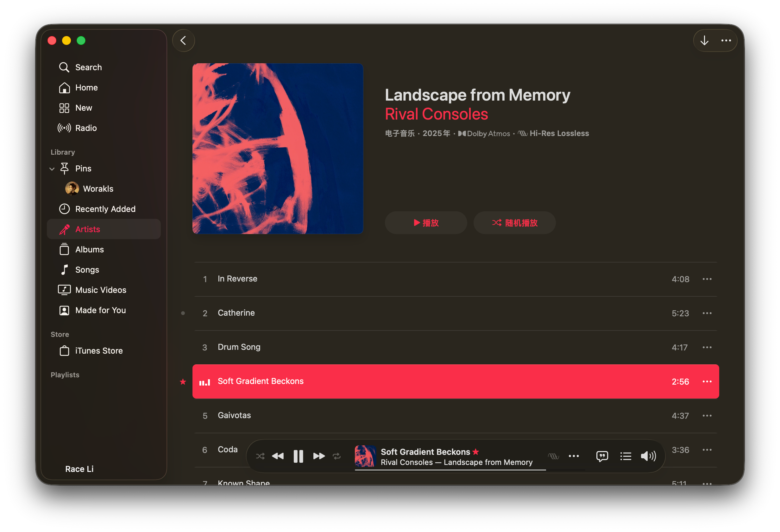Image resolution: width=780 pixels, height=532 pixels.
Task: Open more options for In Reverse track
Action: [707, 279]
